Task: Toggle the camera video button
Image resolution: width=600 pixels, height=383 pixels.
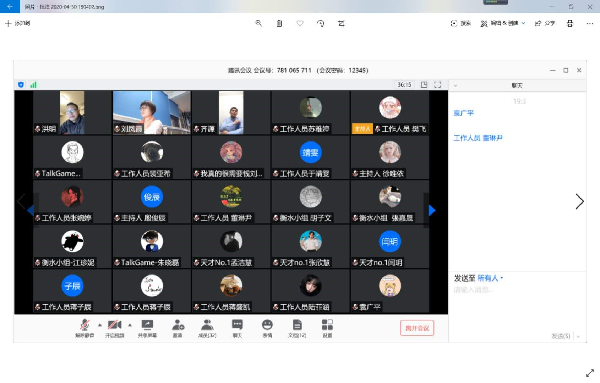Action: 114,328
